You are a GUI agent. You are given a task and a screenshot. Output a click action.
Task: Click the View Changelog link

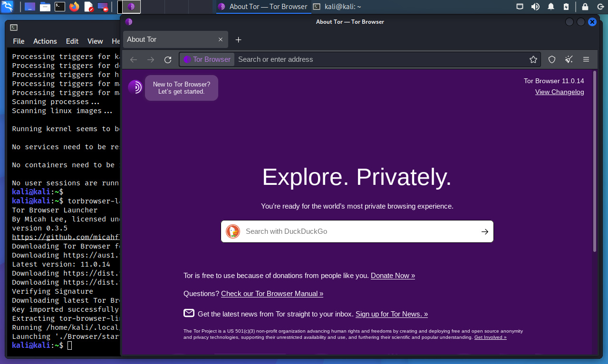click(x=560, y=92)
